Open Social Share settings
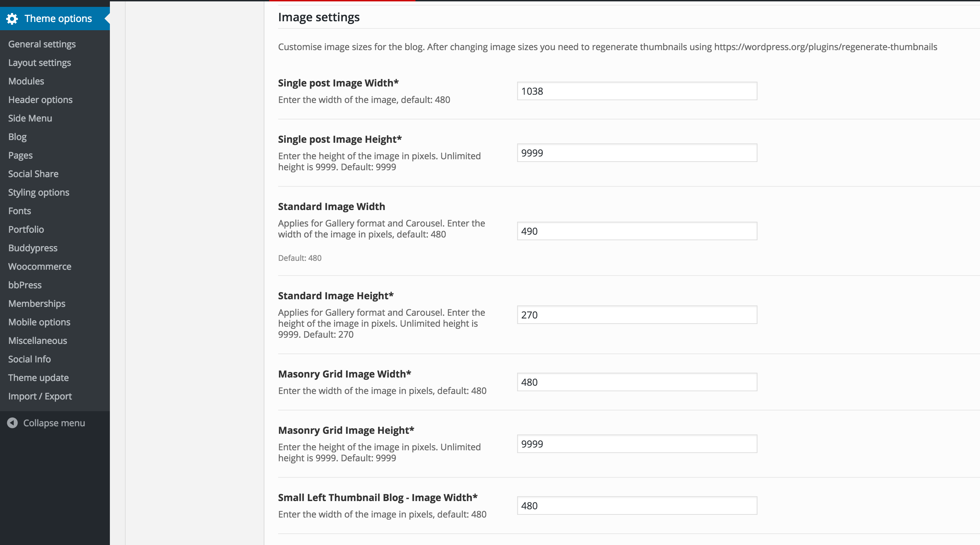This screenshot has height=545, width=980. point(33,174)
